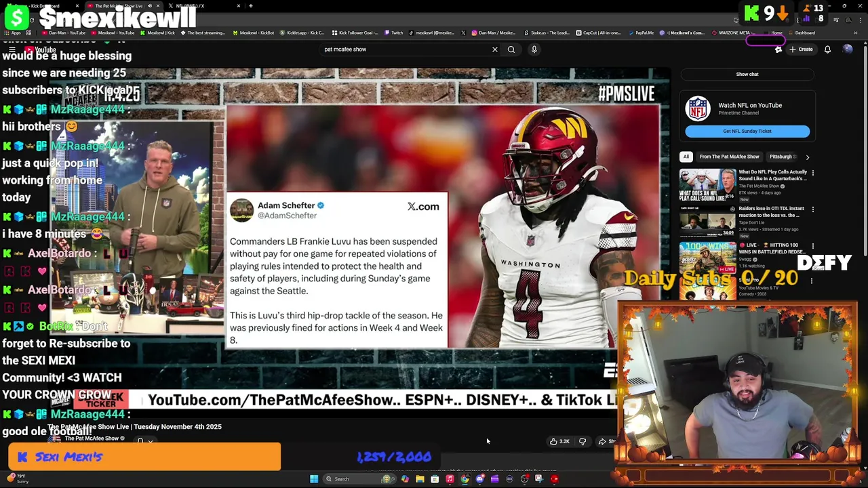Close 'The Pat McAfee Show Live' browser tab
Image resolution: width=868 pixels, height=488 pixels.
158,6
